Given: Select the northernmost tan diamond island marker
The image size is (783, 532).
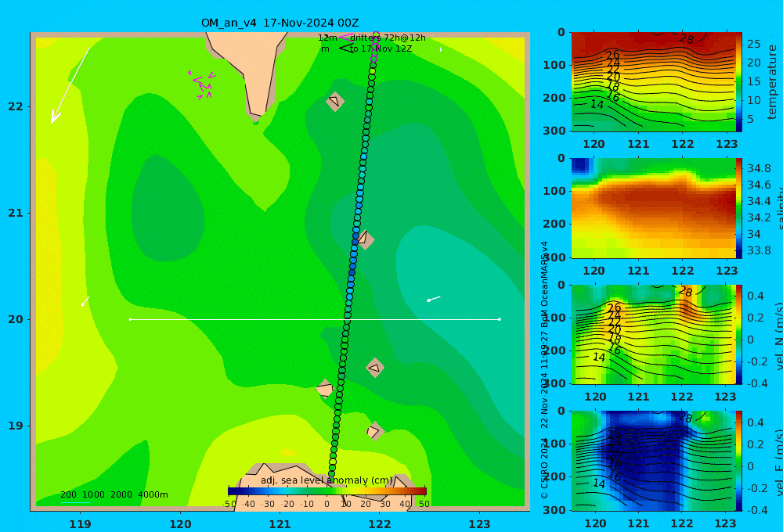Looking at the screenshot, I should [x=335, y=101].
